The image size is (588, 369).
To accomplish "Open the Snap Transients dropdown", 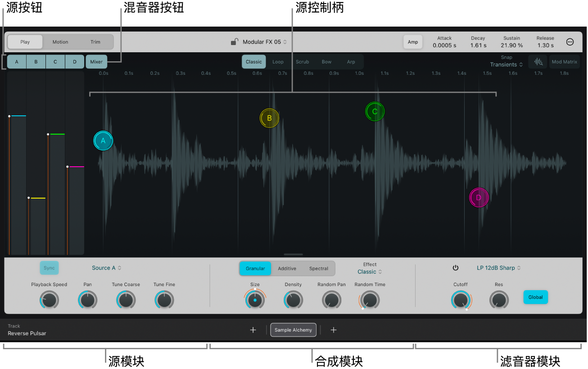I will click(x=507, y=64).
